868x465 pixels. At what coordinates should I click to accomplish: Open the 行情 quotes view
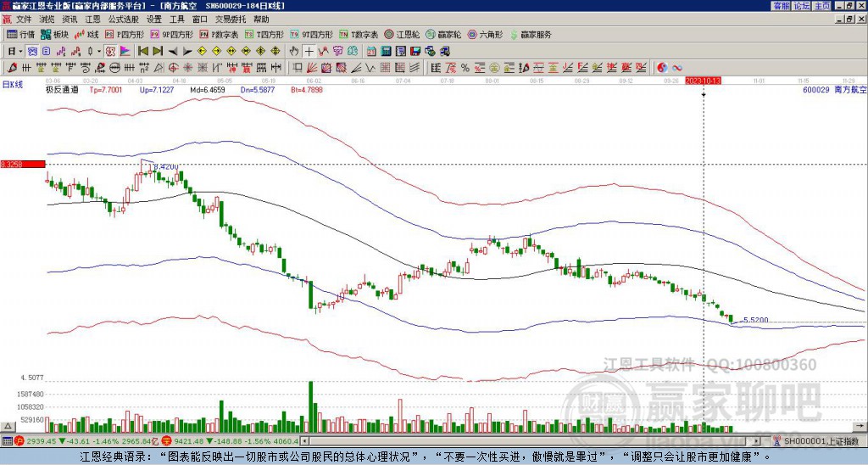[x=20, y=34]
